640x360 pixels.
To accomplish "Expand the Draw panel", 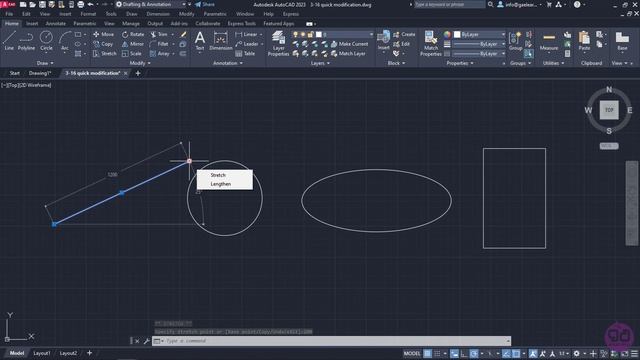I will [x=45, y=63].
